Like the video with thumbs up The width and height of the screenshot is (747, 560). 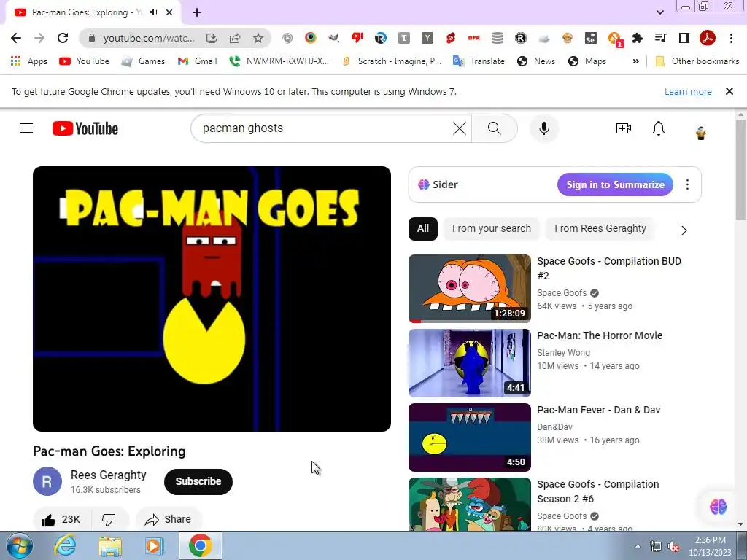point(61,519)
